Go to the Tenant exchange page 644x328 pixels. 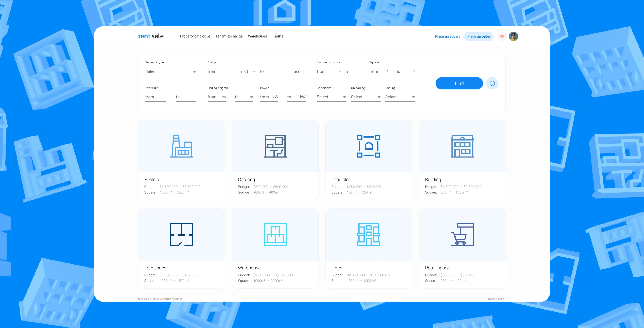[x=229, y=36]
